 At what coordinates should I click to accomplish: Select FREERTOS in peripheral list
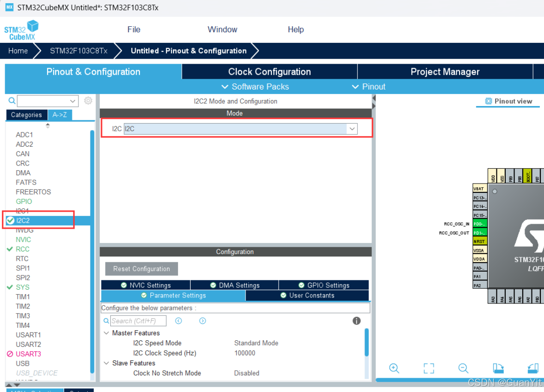(33, 192)
